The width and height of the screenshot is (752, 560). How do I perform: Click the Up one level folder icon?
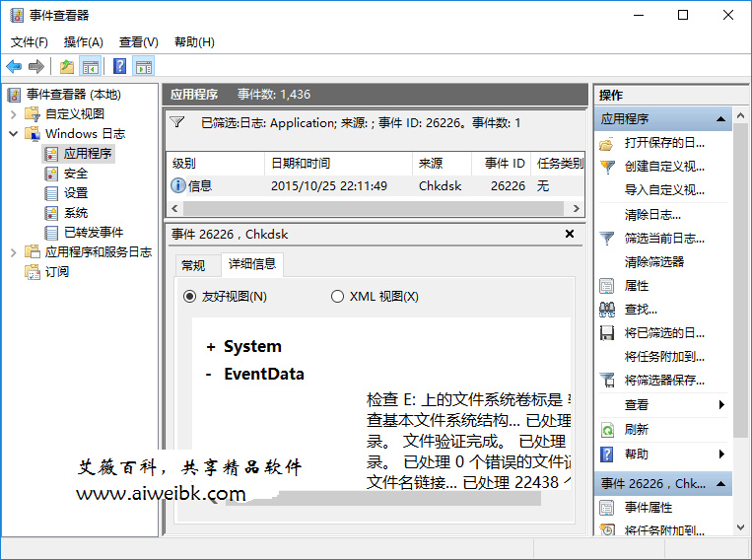[x=67, y=66]
